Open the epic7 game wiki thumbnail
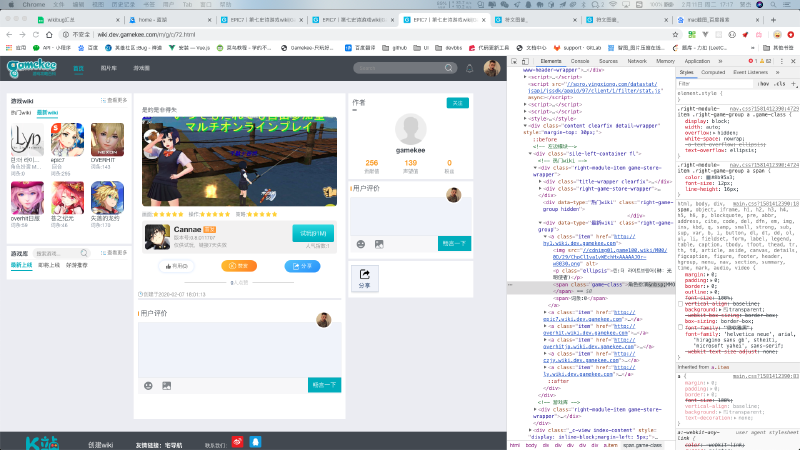Image resolution: width=800 pixels, height=450 pixels. point(67,139)
